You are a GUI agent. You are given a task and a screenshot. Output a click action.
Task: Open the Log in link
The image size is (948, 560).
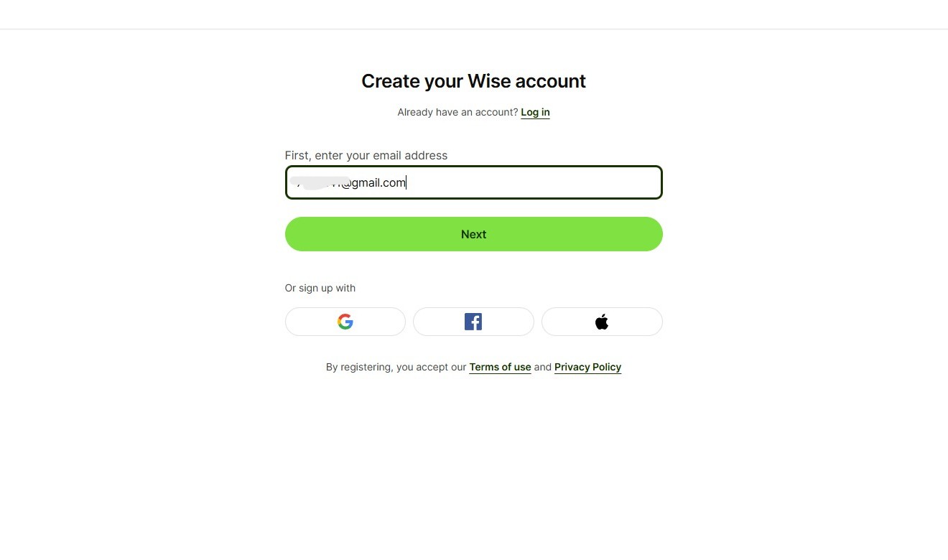click(x=535, y=112)
